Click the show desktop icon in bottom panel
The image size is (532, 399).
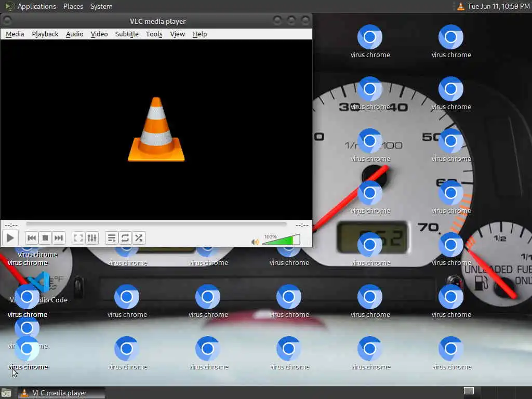coord(6,393)
